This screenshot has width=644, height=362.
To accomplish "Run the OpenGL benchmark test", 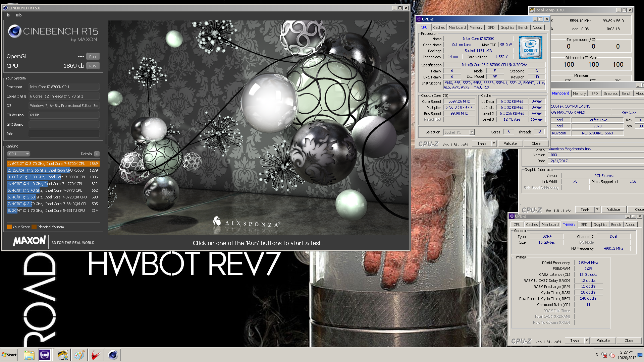I will (93, 57).
